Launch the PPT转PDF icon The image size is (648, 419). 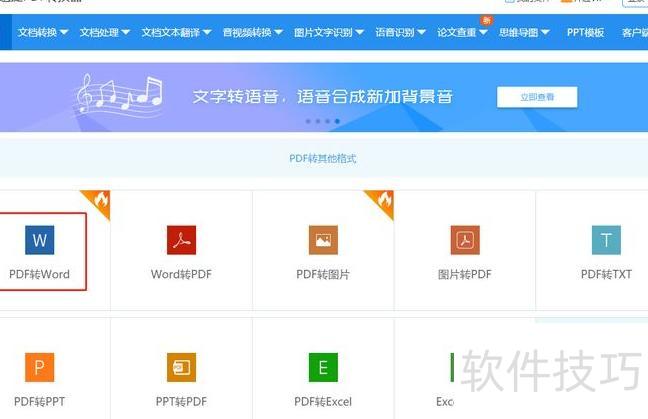181,367
